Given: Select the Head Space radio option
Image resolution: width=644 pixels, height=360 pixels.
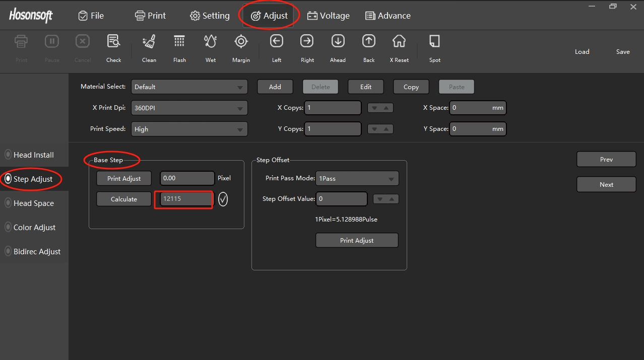Looking at the screenshot, I should pyautogui.click(x=8, y=203).
